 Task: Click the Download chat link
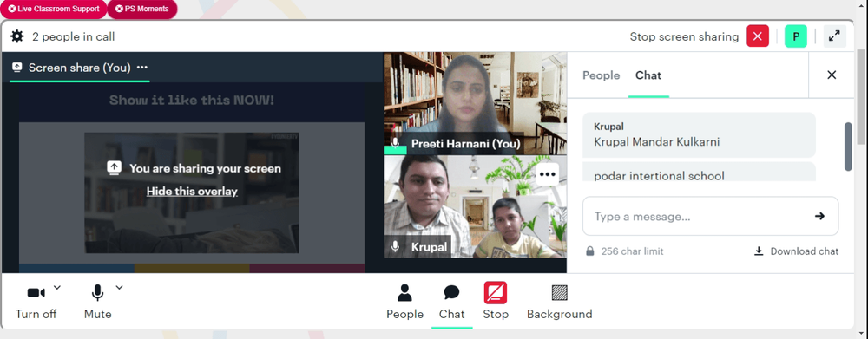(797, 251)
